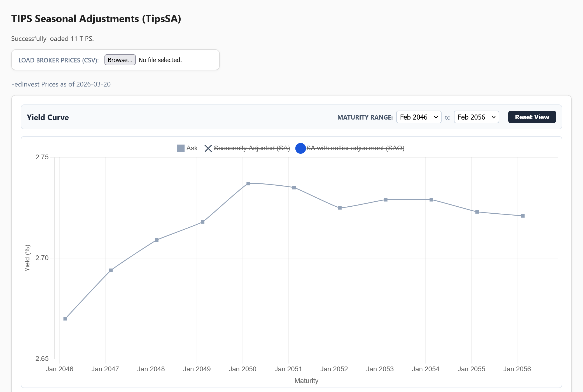Click the data point near Jan 2052
This screenshot has width=583, height=392.
point(340,208)
